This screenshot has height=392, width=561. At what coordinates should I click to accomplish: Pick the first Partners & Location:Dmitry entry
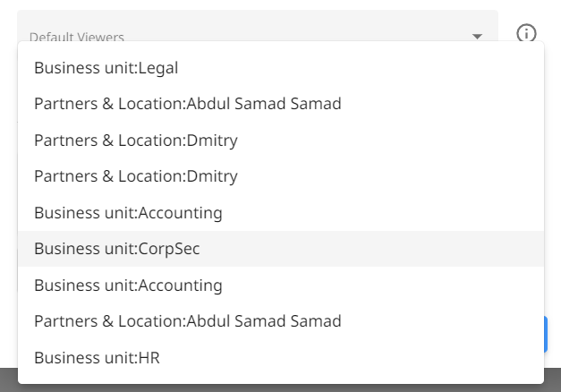point(281,141)
